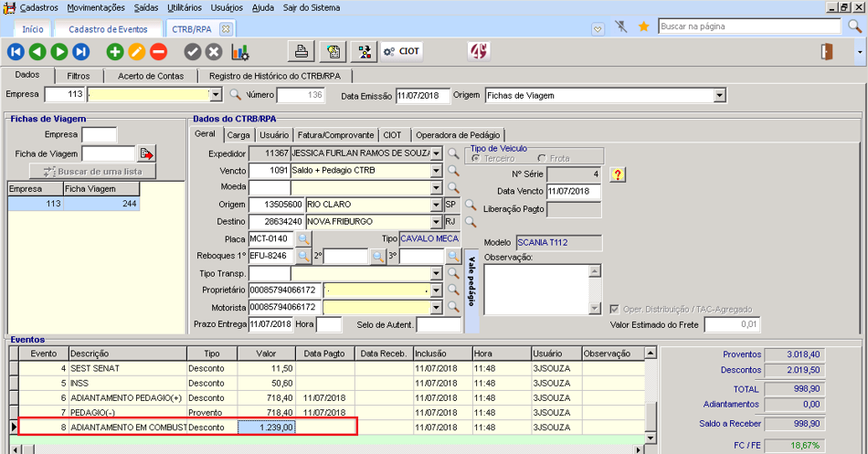Add a new record with green plus
The image size is (868, 454).
114,52
